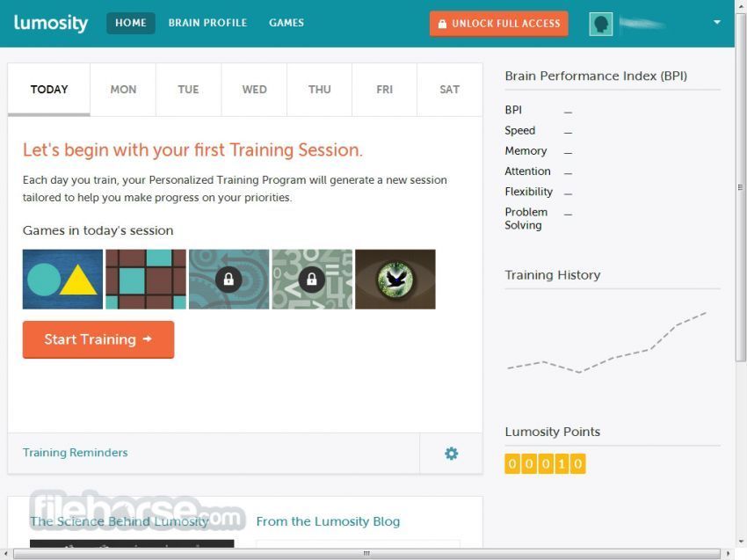Switch to the SAT tab
747x560 pixels.
coord(450,90)
